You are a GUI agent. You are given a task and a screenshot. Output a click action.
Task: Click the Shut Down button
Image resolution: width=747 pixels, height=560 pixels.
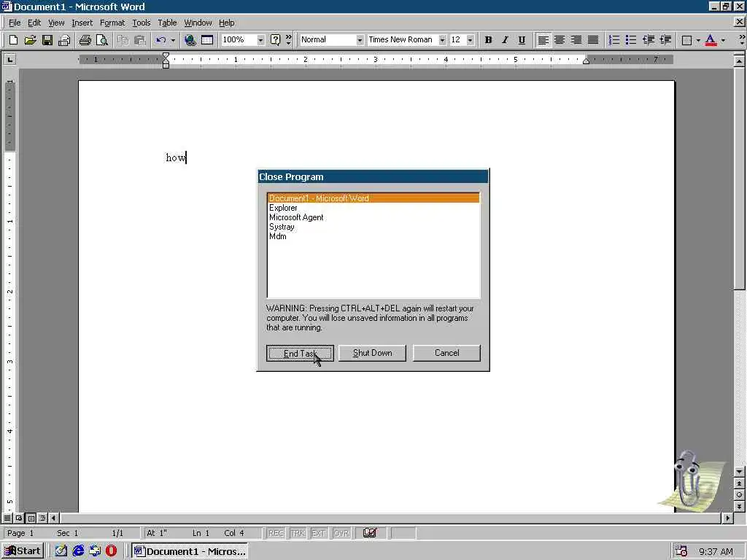[372, 353]
